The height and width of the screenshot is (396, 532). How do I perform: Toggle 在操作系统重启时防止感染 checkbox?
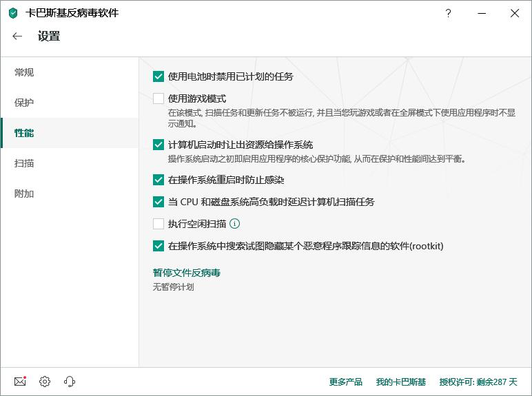(x=158, y=180)
